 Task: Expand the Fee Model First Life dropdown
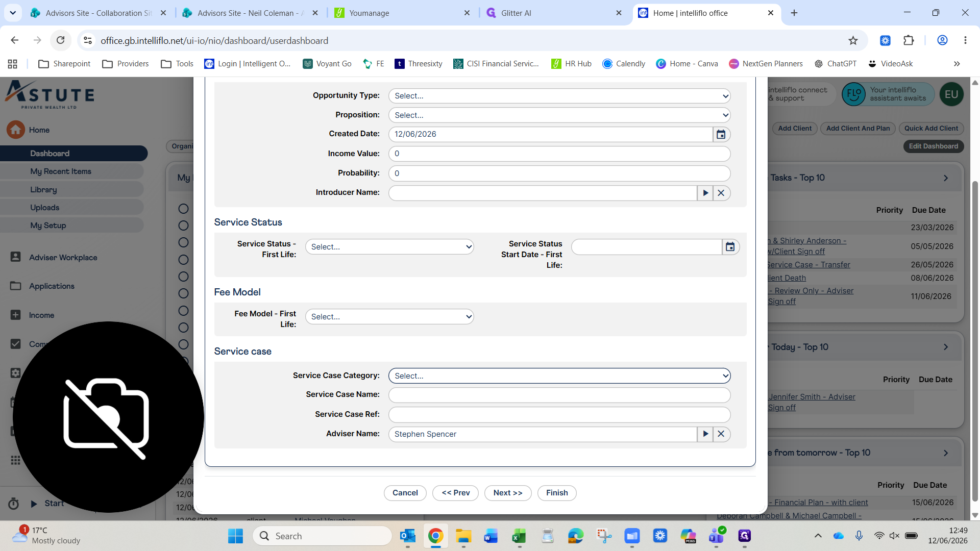(389, 317)
